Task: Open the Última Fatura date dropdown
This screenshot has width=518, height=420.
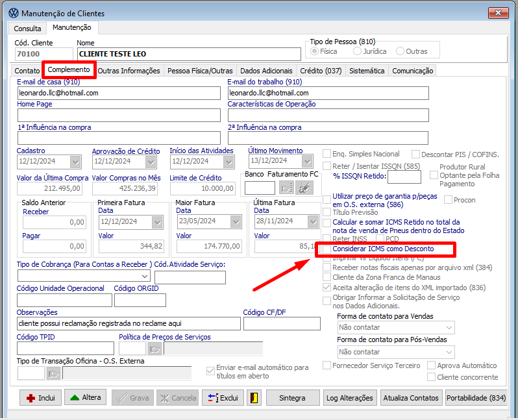Action: pos(312,221)
